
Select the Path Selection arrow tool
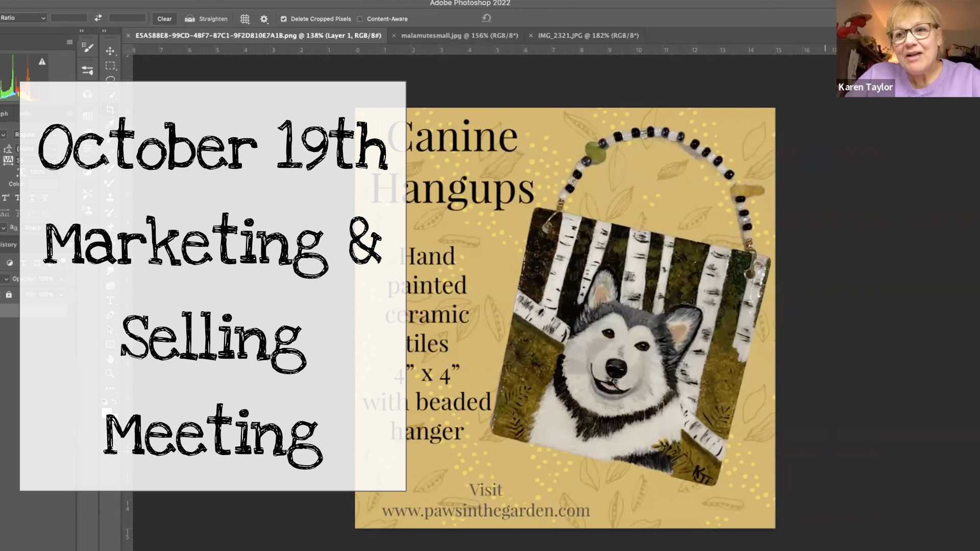click(110, 330)
